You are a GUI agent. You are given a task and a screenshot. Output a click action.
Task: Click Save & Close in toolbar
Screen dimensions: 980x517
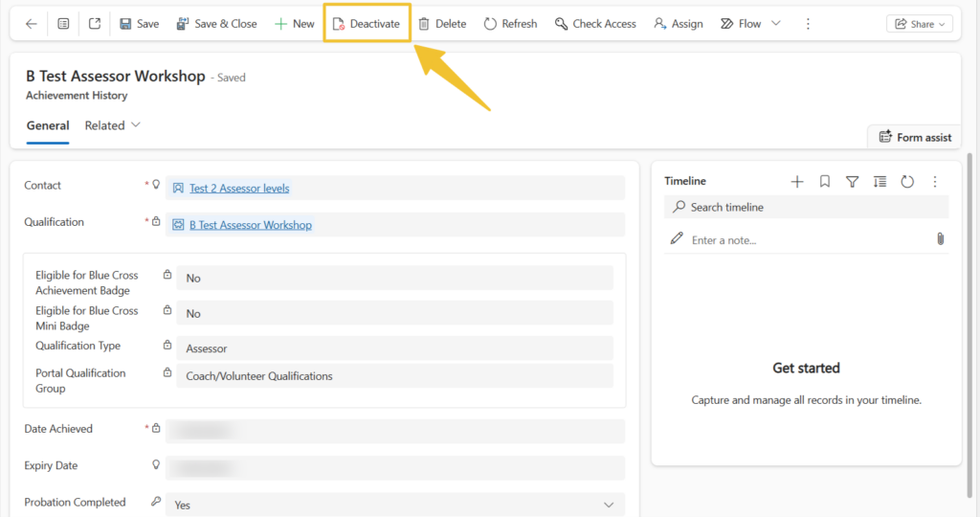pyautogui.click(x=216, y=24)
